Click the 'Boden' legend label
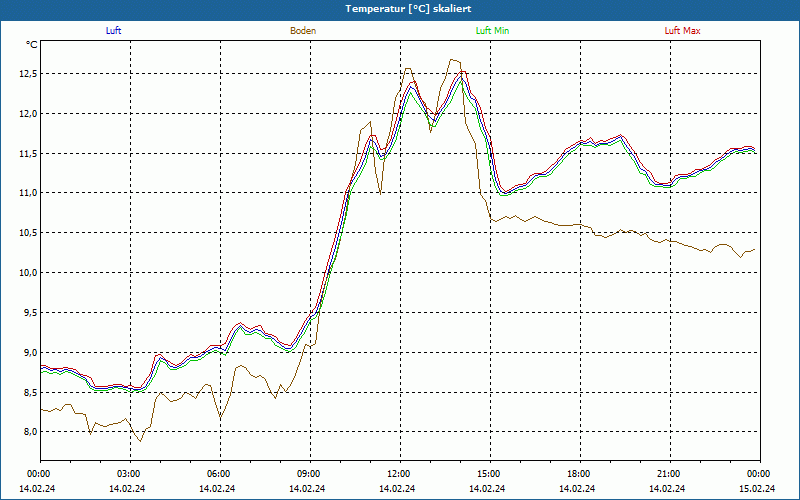 click(303, 31)
